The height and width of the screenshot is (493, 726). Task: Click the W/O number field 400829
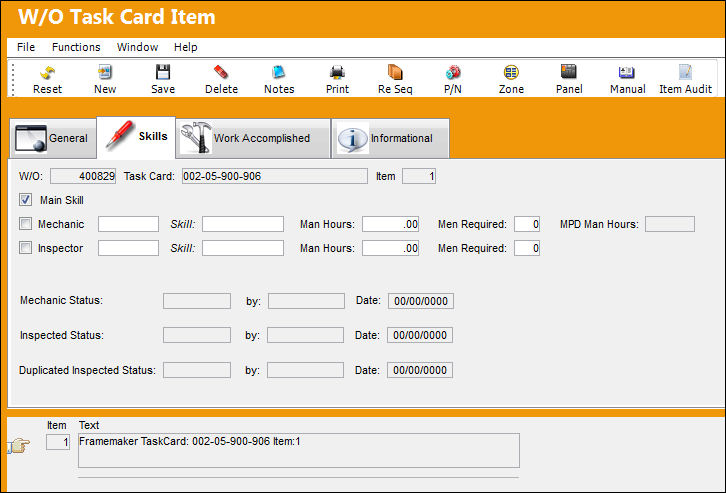pos(83,176)
